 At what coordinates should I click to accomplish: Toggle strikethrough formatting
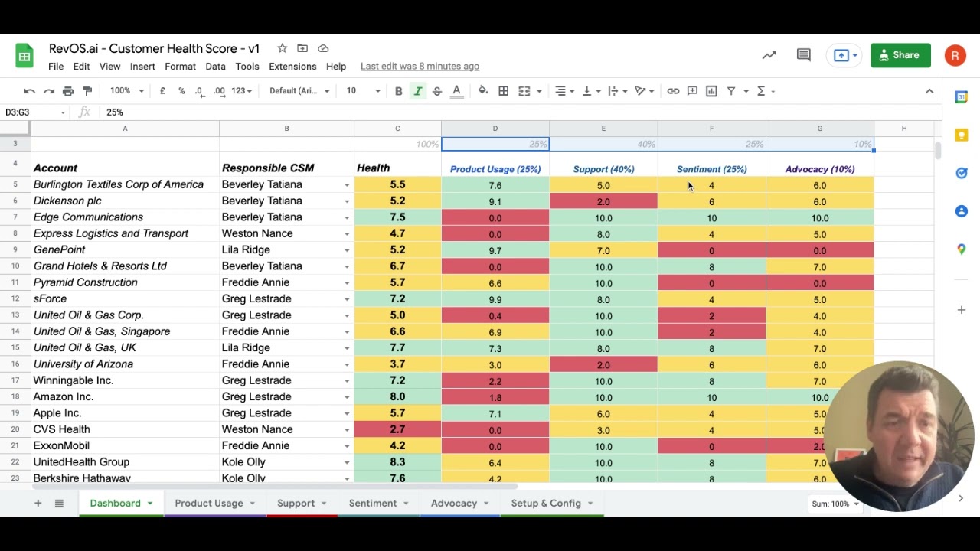coord(437,91)
